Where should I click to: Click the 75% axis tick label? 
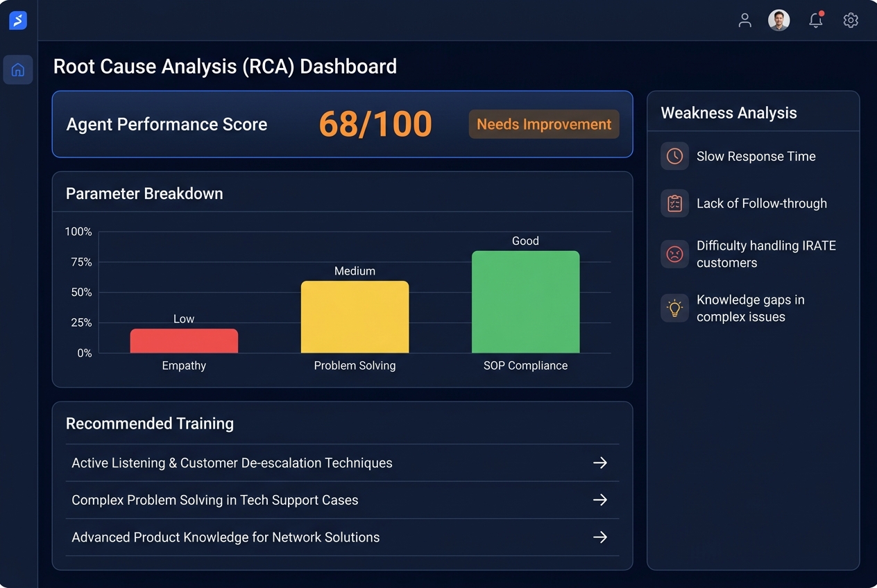pyautogui.click(x=81, y=262)
